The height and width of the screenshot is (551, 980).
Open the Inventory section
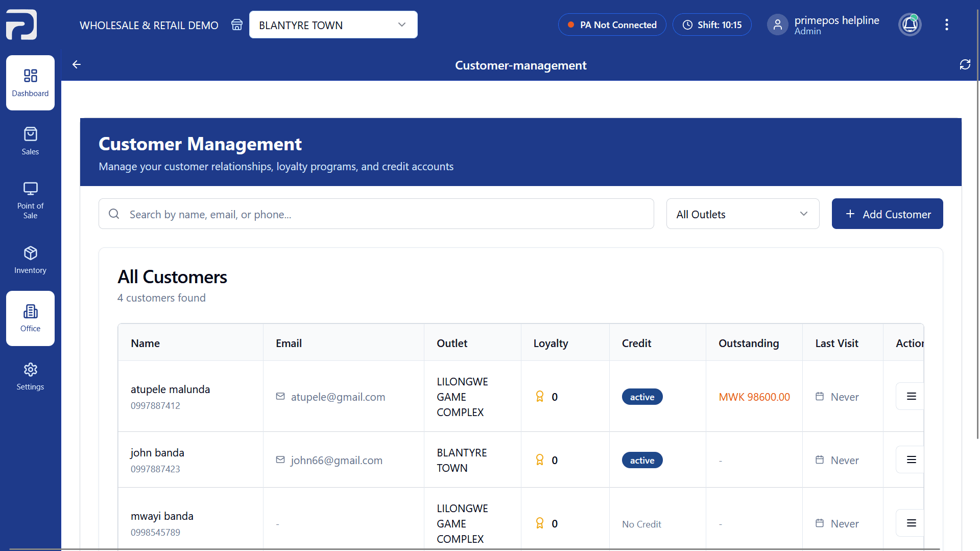click(30, 260)
